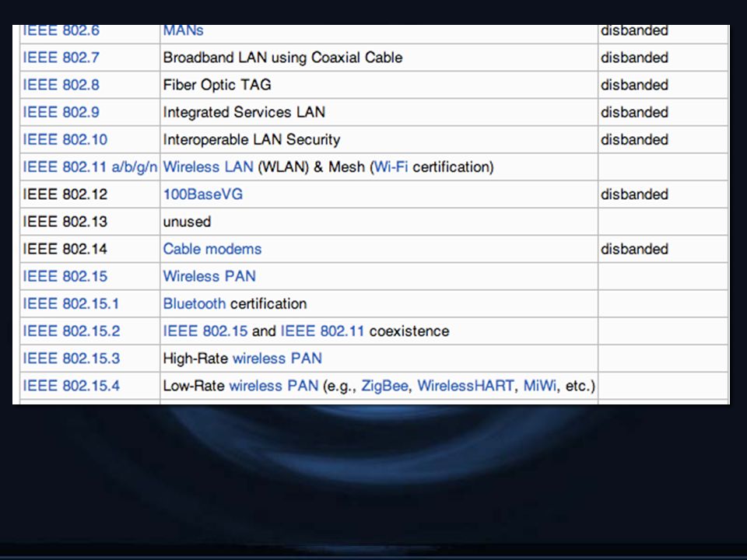Click 'disbanded' in the IEEE 802.7 row

pyautogui.click(x=635, y=58)
